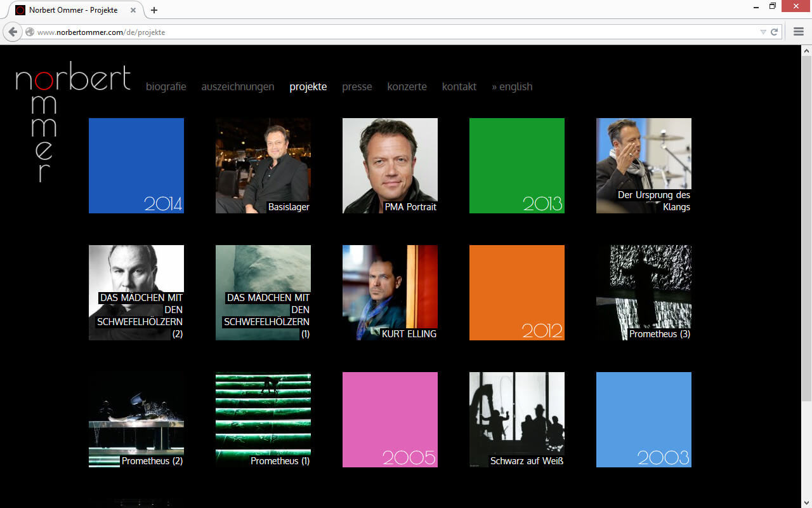Click the scrollbar up arrow
The image size is (812, 508).
pos(806,50)
